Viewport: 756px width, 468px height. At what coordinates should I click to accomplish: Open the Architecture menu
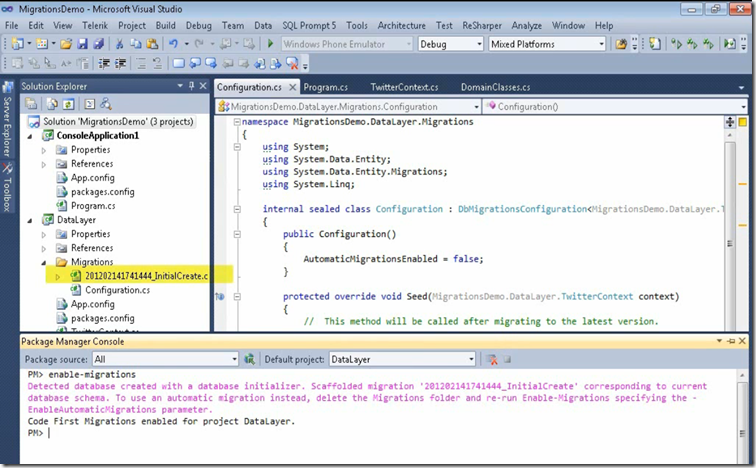tap(402, 26)
